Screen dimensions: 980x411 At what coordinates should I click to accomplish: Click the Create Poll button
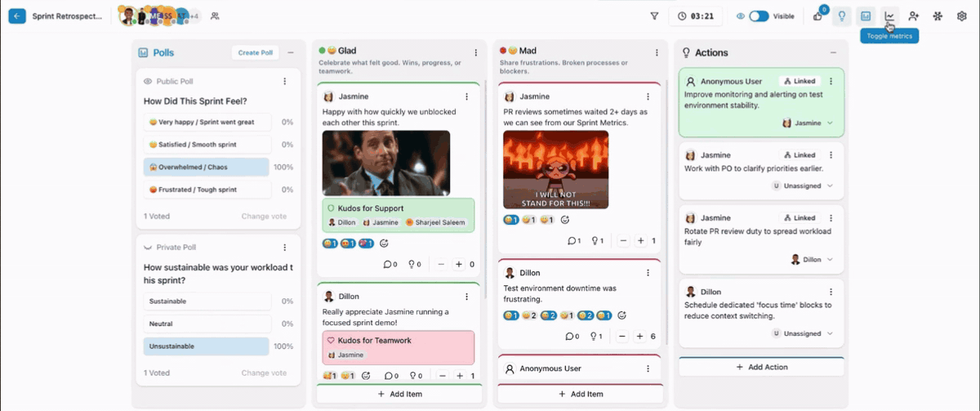click(x=255, y=52)
